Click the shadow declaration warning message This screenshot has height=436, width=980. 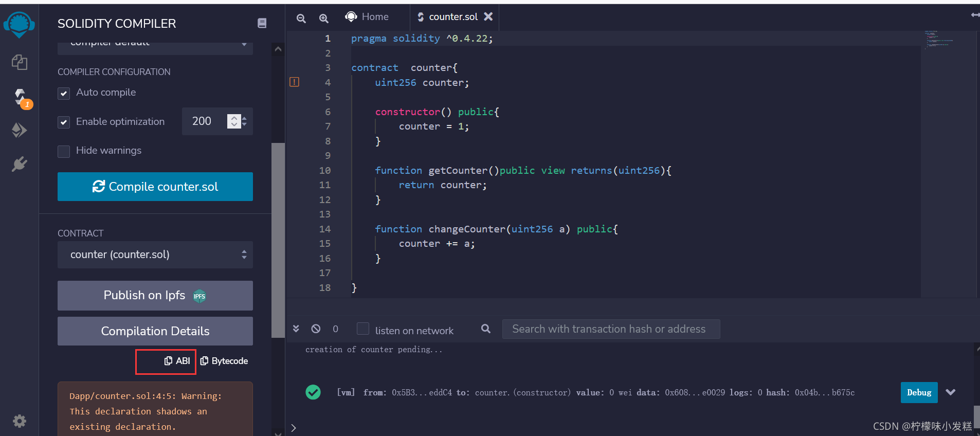tap(155, 410)
